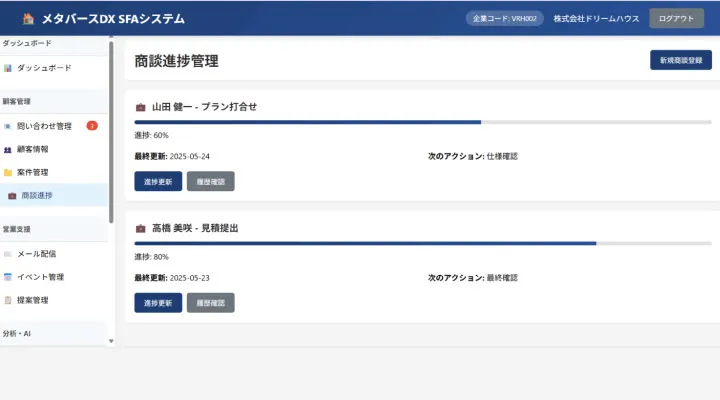Click 進捗更新 for 山田 健一 deal
This screenshot has width=720, height=400.
click(x=158, y=181)
